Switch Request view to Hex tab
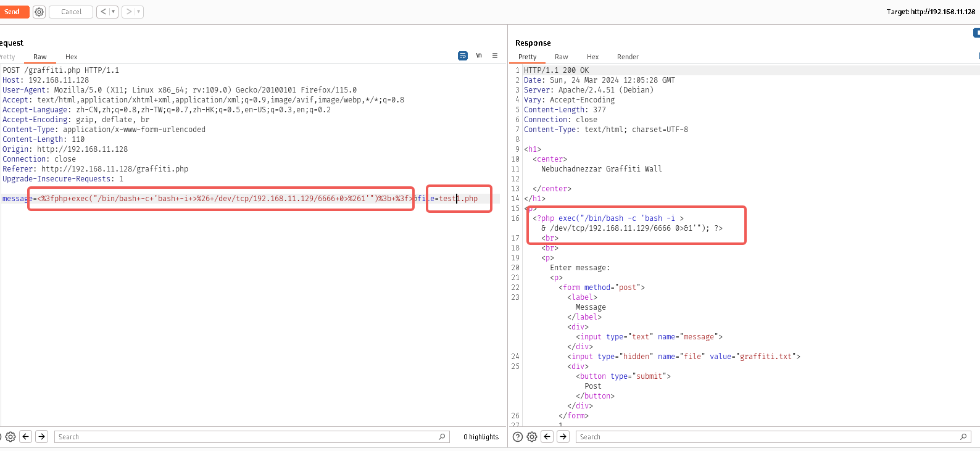Viewport: 980px width, 451px height. click(72, 57)
